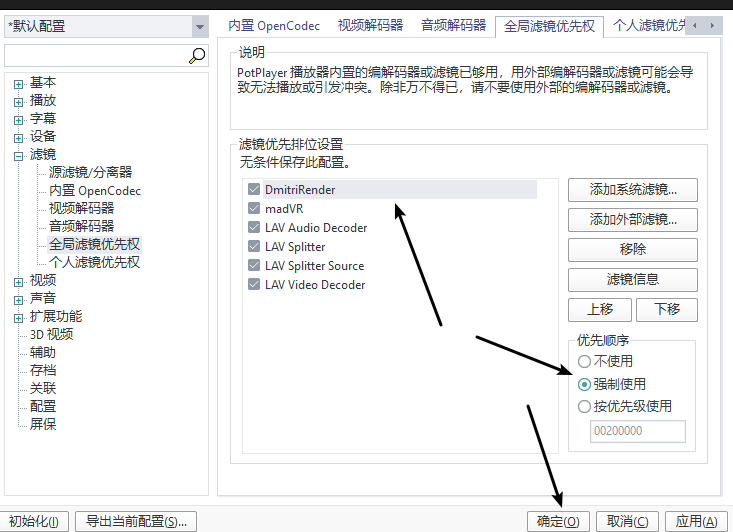Switch to the 个人滤镜优先权 tab
The width and height of the screenshot is (733, 532).
[x=648, y=25]
